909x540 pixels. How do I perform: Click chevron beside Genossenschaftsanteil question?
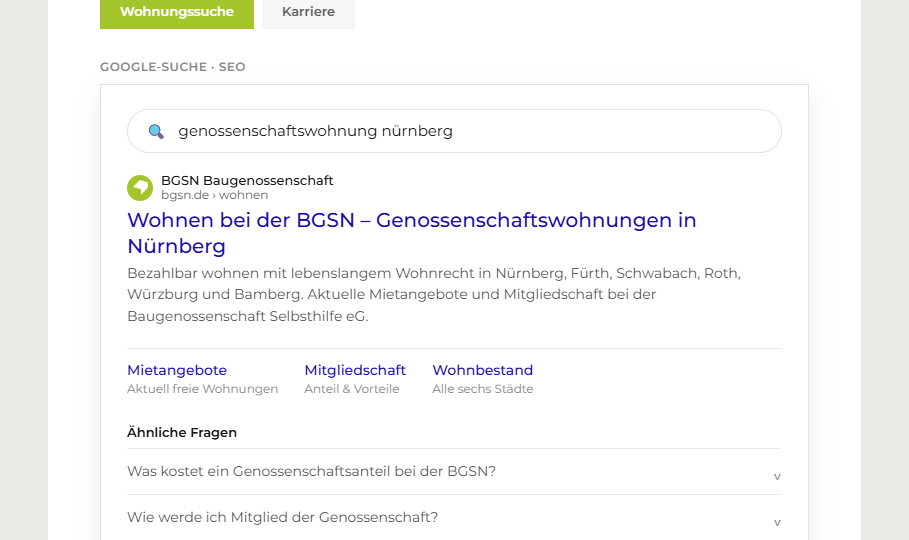pos(777,477)
